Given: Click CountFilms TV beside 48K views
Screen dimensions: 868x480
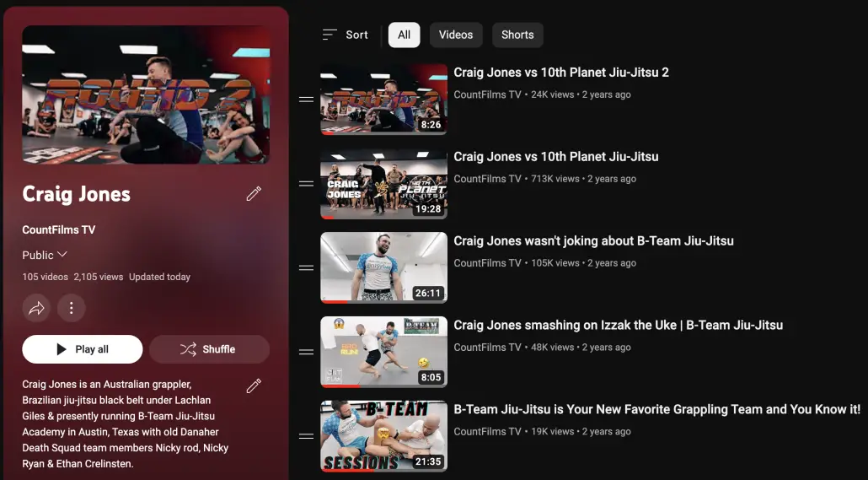Looking at the screenshot, I should click(x=488, y=348).
